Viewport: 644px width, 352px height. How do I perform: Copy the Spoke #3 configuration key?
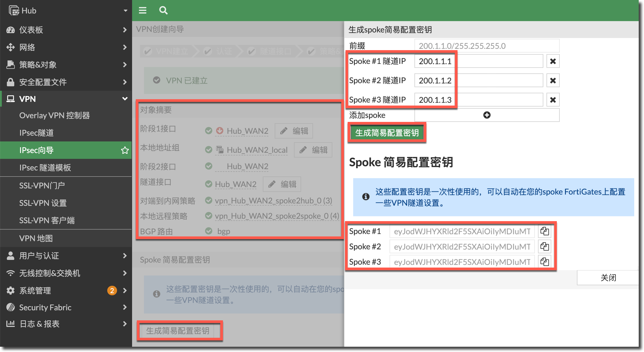(x=544, y=262)
